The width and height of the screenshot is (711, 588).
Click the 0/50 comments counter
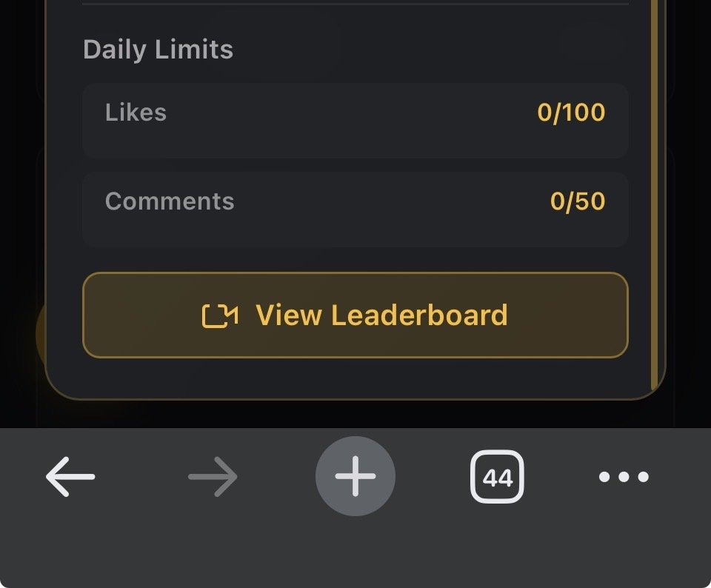coord(578,201)
